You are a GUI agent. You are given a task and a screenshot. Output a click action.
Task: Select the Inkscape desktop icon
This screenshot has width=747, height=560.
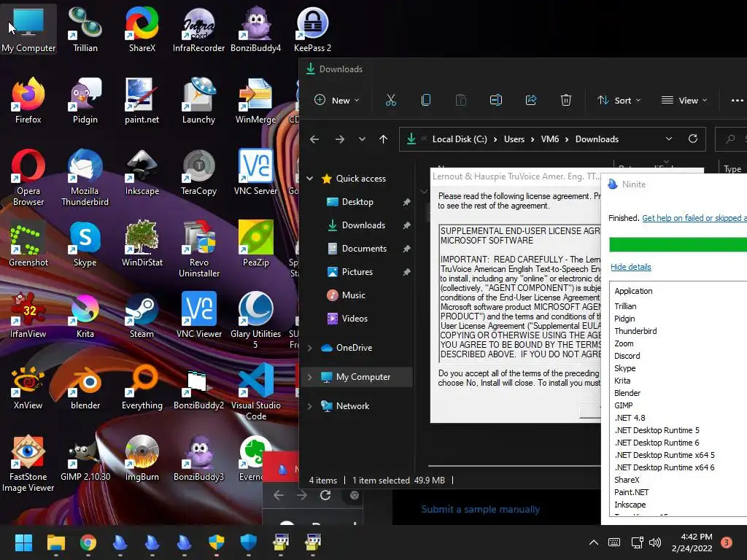142,172
